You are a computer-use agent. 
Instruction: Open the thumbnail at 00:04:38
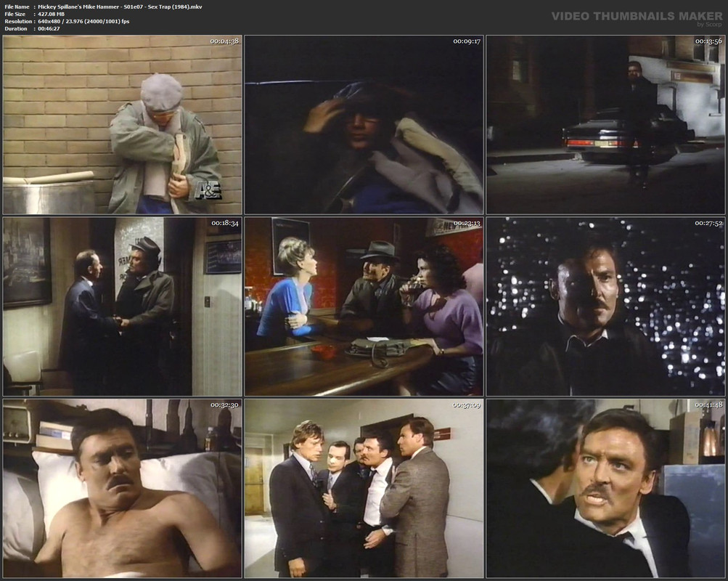[122, 125]
